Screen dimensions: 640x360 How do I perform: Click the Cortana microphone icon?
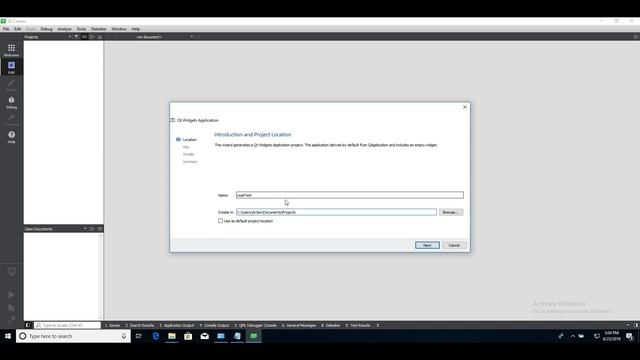(124, 336)
